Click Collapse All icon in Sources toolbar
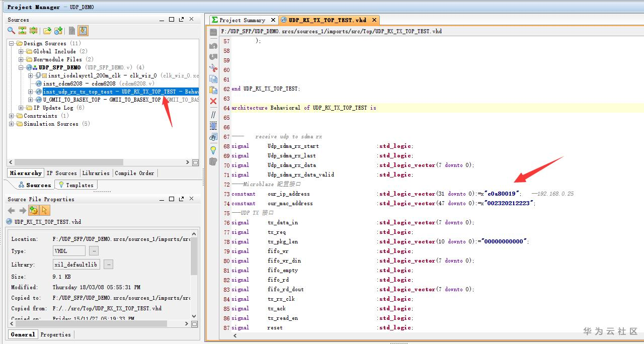 [23, 31]
